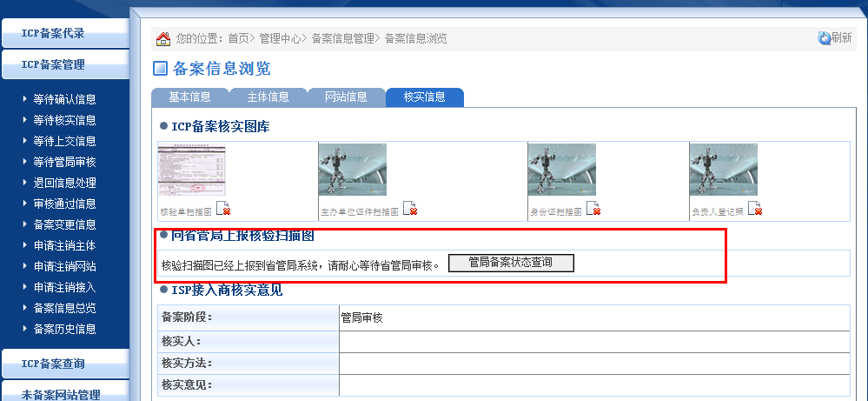The height and width of the screenshot is (401, 868).
Task: Click the 刷新 link text
Action: [x=841, y=38]
